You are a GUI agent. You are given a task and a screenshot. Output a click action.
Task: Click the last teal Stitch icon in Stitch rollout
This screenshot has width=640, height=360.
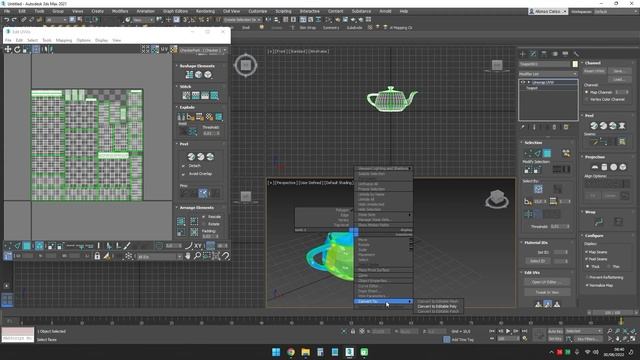tap(214, 96)
